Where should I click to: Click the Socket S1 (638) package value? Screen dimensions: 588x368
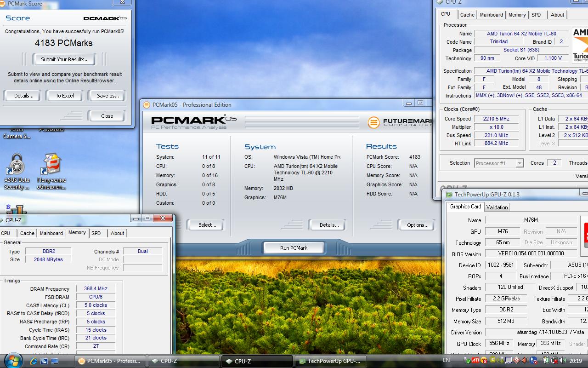[x=521, y=50]
